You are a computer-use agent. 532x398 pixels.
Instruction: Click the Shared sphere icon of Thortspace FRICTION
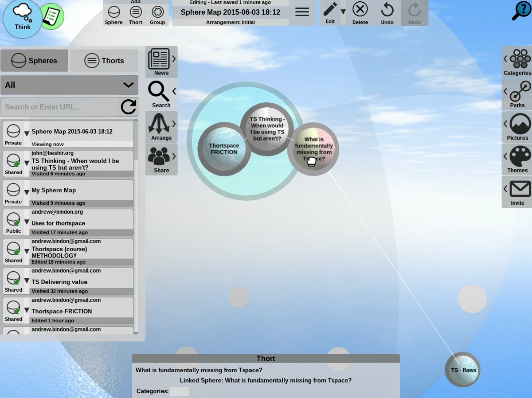(x=13, y=307)
